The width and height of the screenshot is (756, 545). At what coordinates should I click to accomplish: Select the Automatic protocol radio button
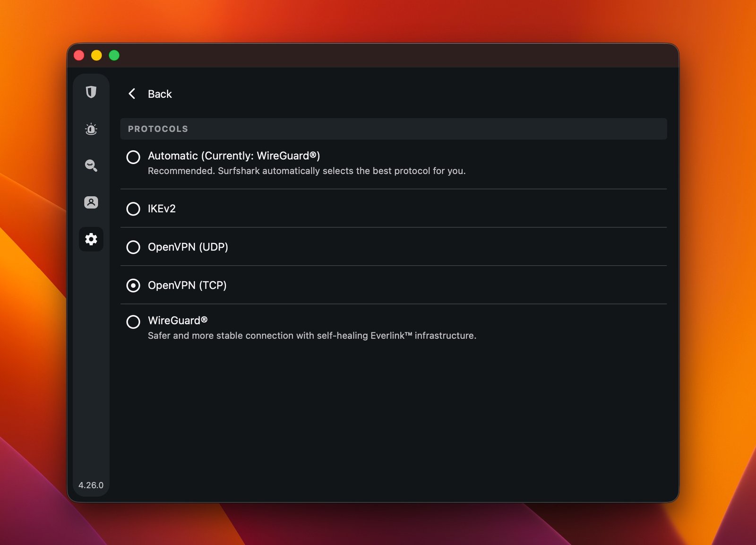[133, 157]
